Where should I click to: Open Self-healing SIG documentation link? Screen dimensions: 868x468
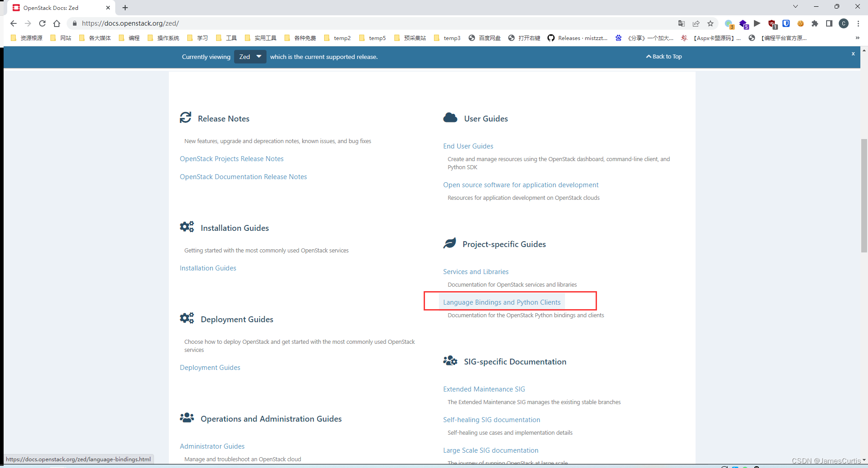tap(492, 420)
